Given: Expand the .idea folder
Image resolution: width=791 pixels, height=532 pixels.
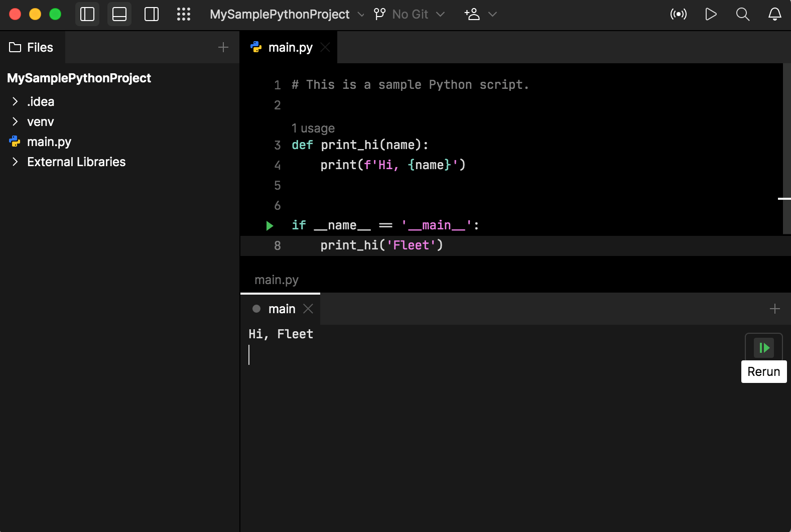Looking at the screenshot, I should [x=15, y=101].
